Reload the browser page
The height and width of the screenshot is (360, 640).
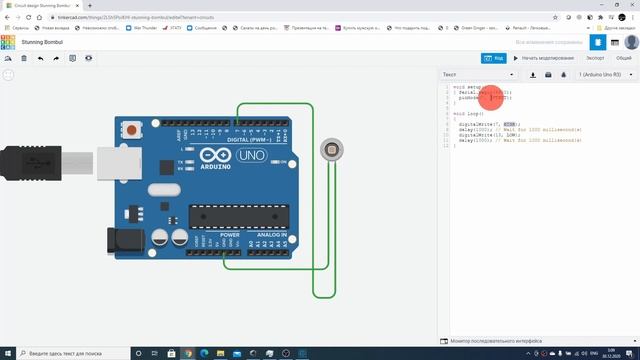(x=29, y=18)
